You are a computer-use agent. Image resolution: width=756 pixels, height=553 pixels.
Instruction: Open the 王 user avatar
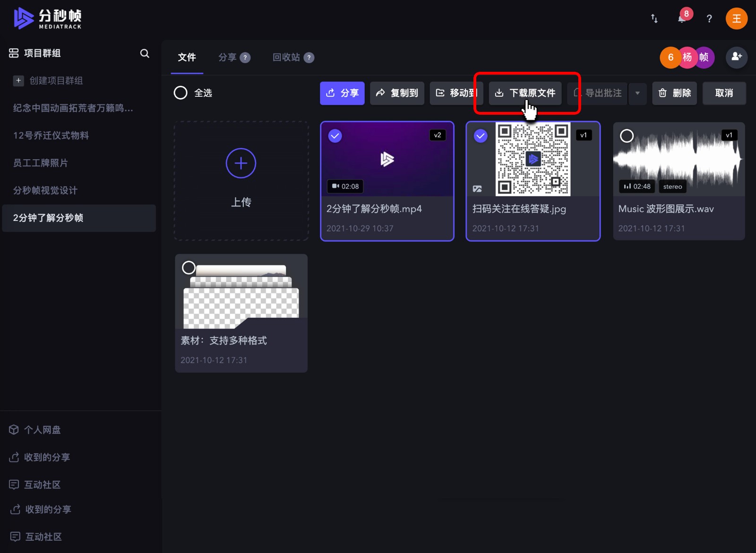click(x=736, y=19)
